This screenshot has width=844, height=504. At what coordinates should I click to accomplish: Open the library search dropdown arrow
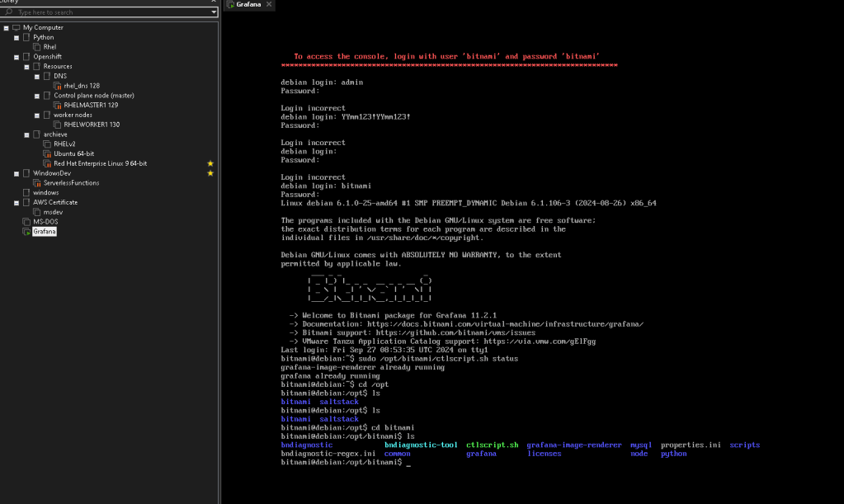[x=213, y=12]
